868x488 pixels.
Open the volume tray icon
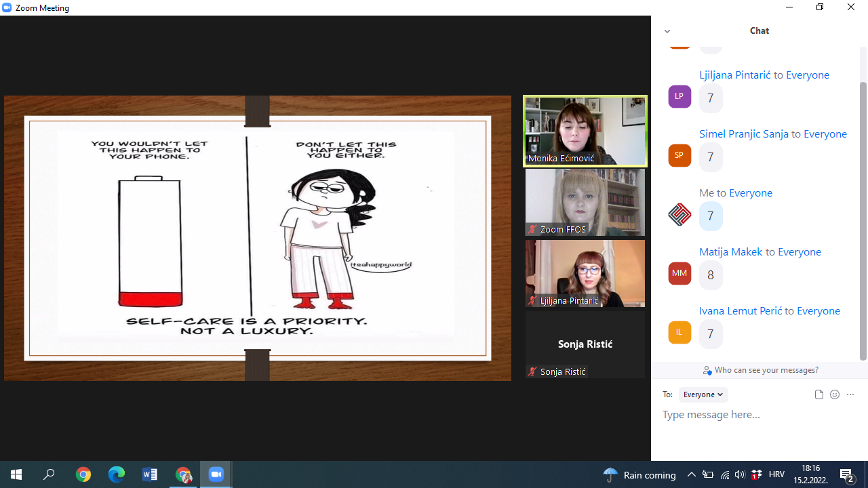point(740,474)
